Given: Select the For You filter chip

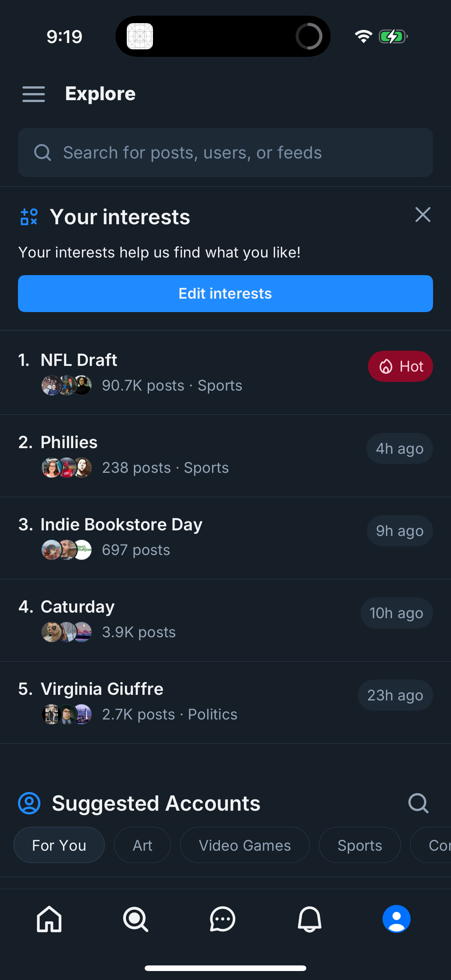Looking at the screenshot, I should (59, 845).
